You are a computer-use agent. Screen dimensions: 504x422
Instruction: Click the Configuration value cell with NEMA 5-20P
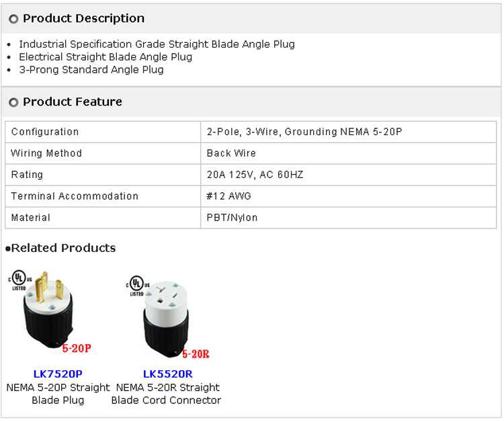tap(304, 132)
